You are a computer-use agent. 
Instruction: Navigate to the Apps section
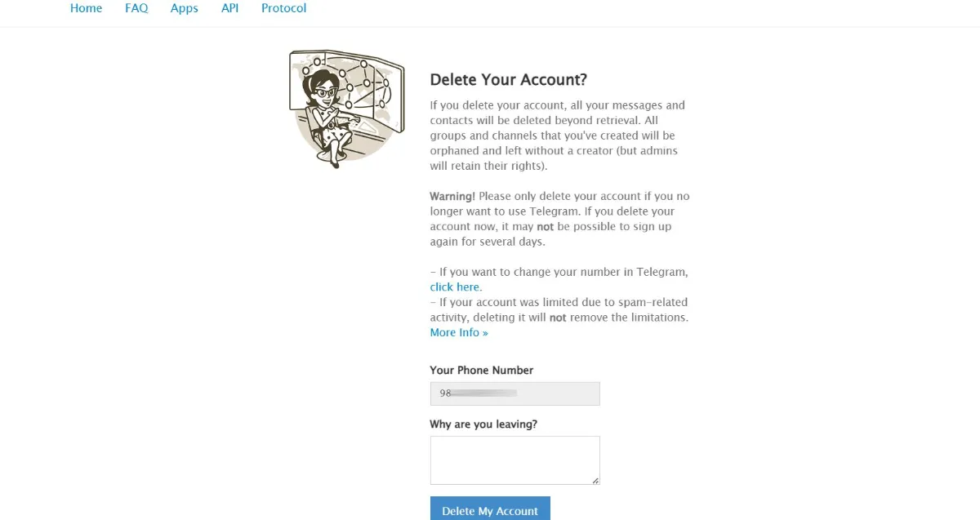point(185,8)
